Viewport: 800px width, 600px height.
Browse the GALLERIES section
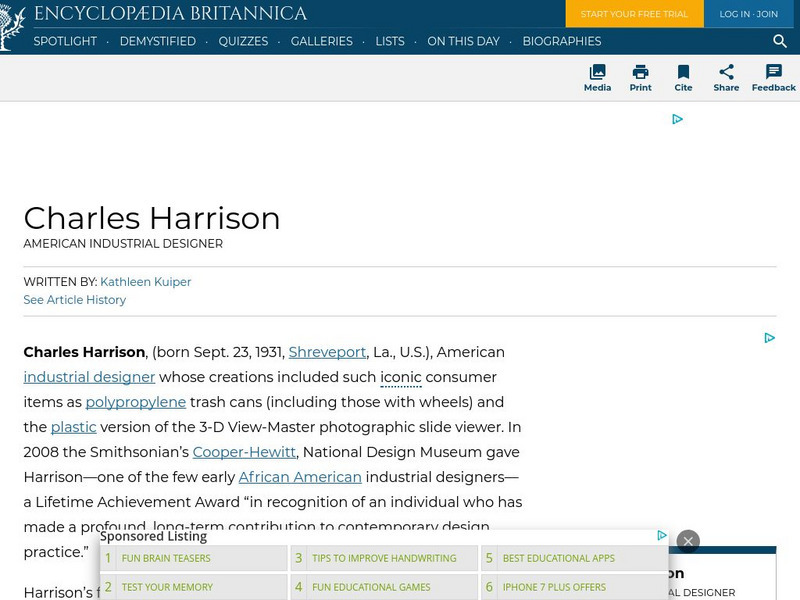322,42
